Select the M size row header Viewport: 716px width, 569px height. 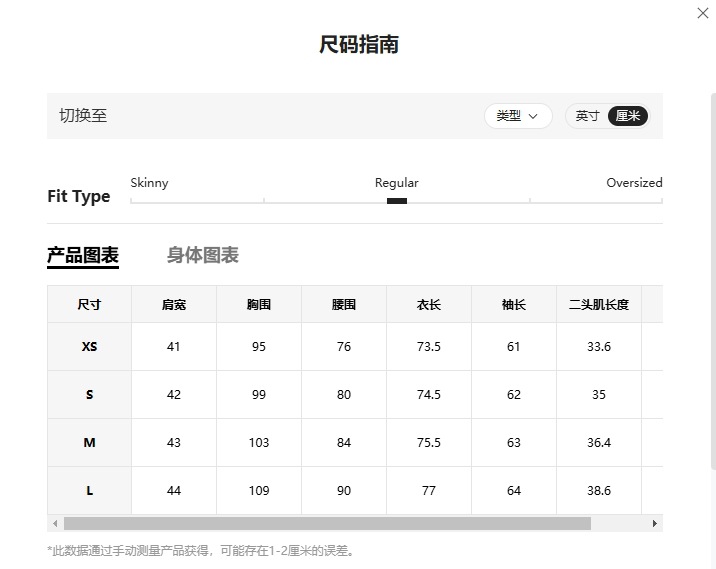90,443
